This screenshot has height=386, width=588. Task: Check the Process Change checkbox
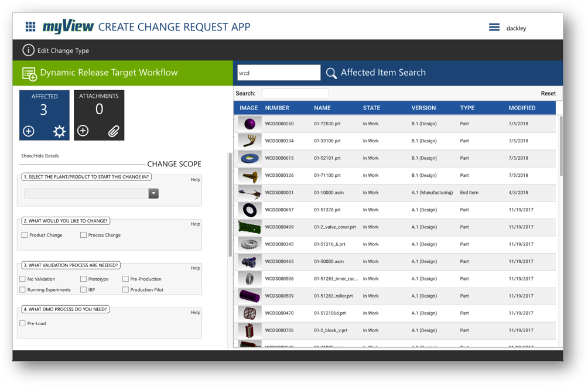pos(83,235)
